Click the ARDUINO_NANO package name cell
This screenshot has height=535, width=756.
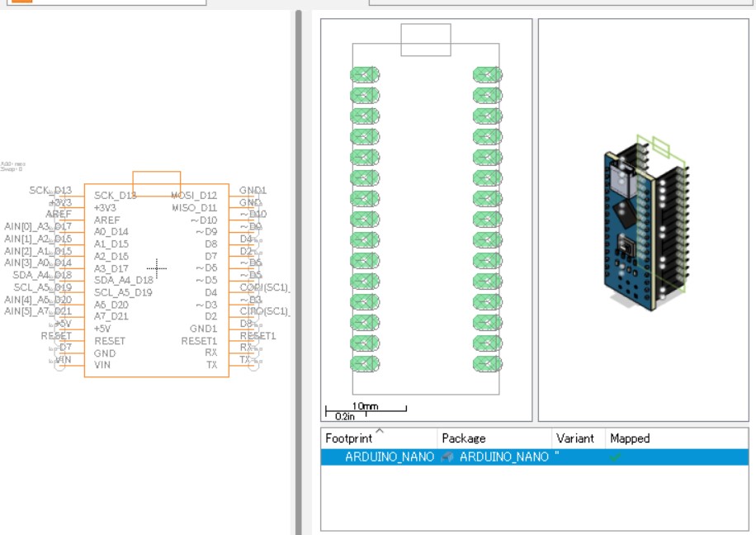coord(503,457)
